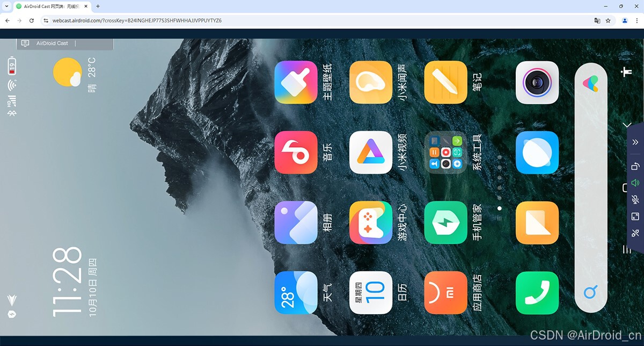Screen dimensions: 644x346
Task: Open the 笔记 notes app
Action: point(446,82)
